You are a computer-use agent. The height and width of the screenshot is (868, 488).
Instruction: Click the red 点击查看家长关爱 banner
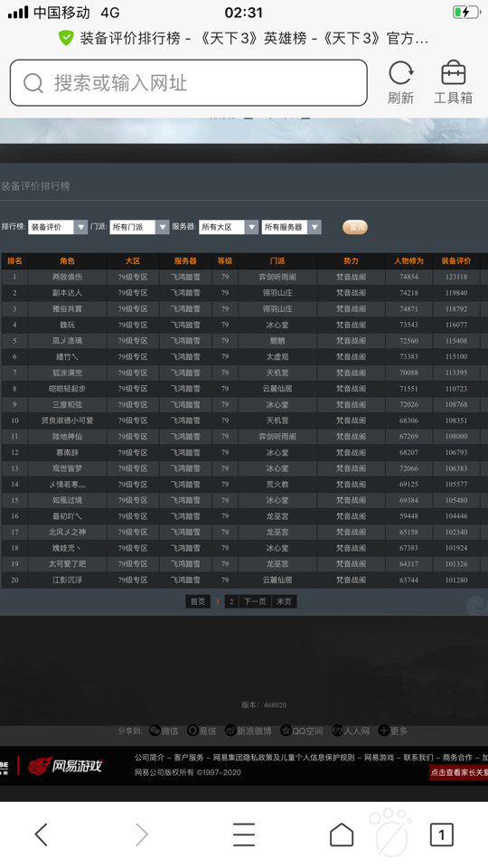pyautogui.click(x=459, y=772)
